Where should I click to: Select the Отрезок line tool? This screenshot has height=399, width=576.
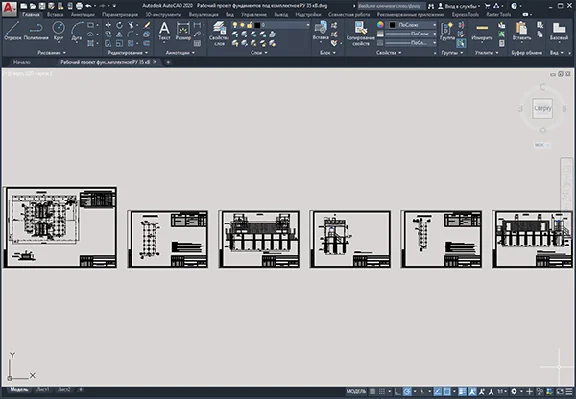point(12,30)
